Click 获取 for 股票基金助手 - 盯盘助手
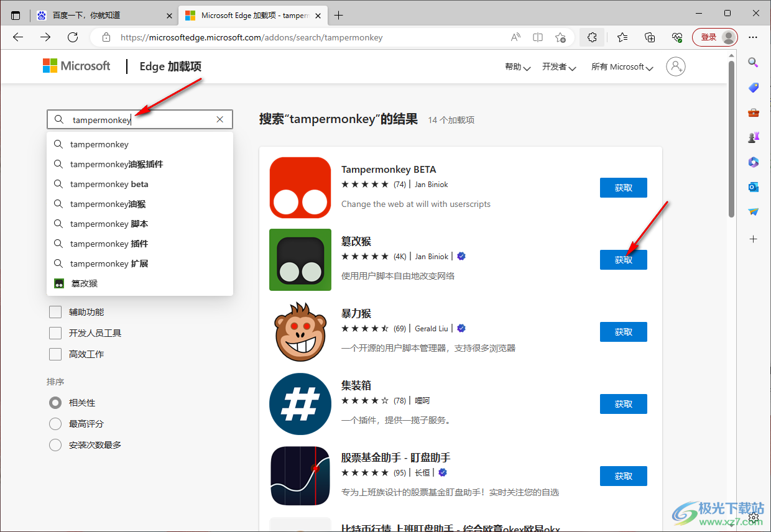This screenshot has height=532, width=771. point(624,476)
